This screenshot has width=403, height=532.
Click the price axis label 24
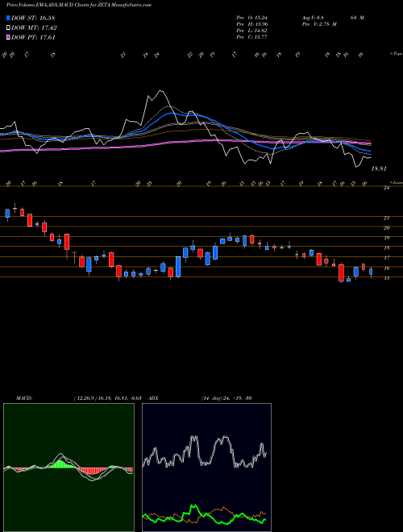pyautogui.click(x=386, y=188)
